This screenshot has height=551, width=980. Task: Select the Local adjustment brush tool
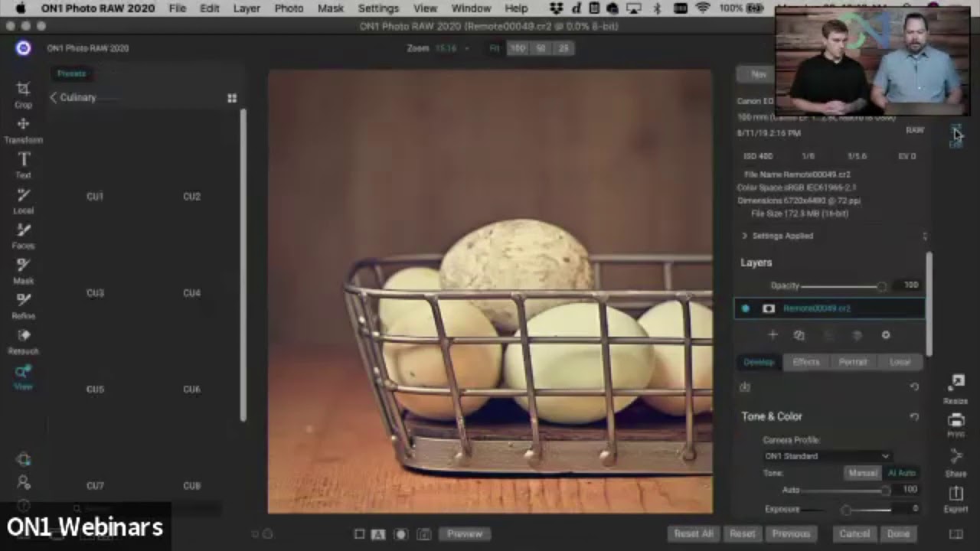tap(23, 201)
